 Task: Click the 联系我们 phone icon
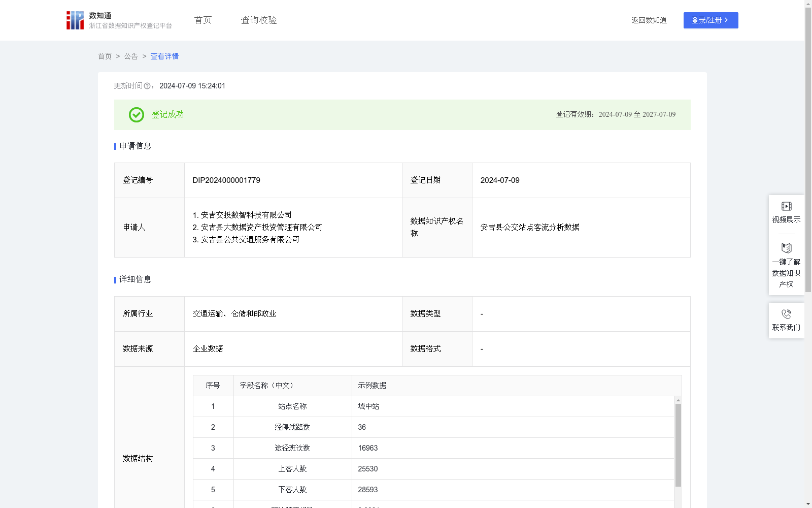click(786, 314)
